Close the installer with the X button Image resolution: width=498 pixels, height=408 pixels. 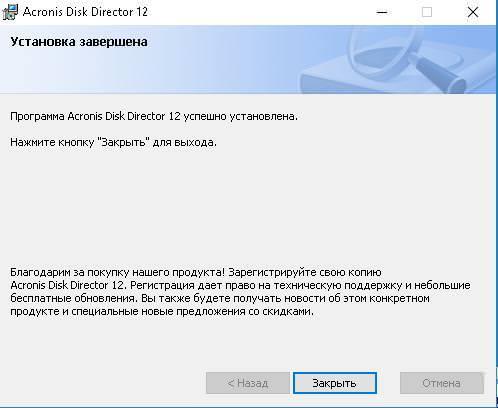click(473, 12)
